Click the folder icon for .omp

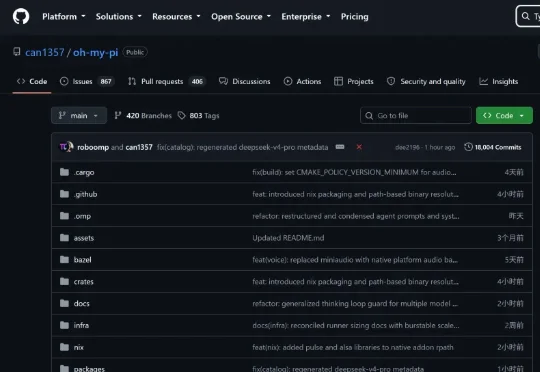pyautogui.click(x=64, y=216)
